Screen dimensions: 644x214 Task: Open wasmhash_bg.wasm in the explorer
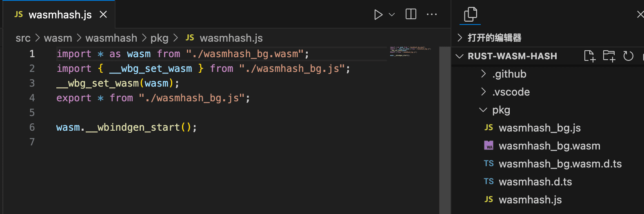pyautogui.click(x=548, y=146)
